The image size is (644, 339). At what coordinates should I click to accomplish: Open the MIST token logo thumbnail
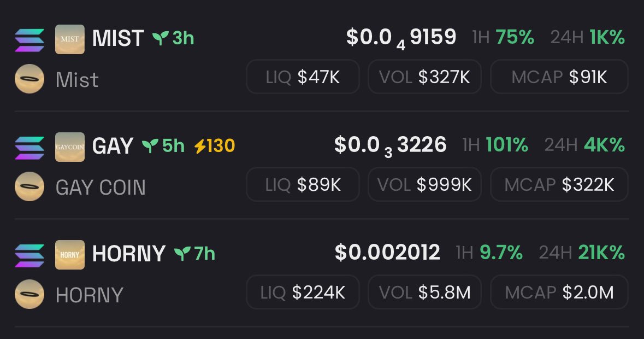pos(70,39)
